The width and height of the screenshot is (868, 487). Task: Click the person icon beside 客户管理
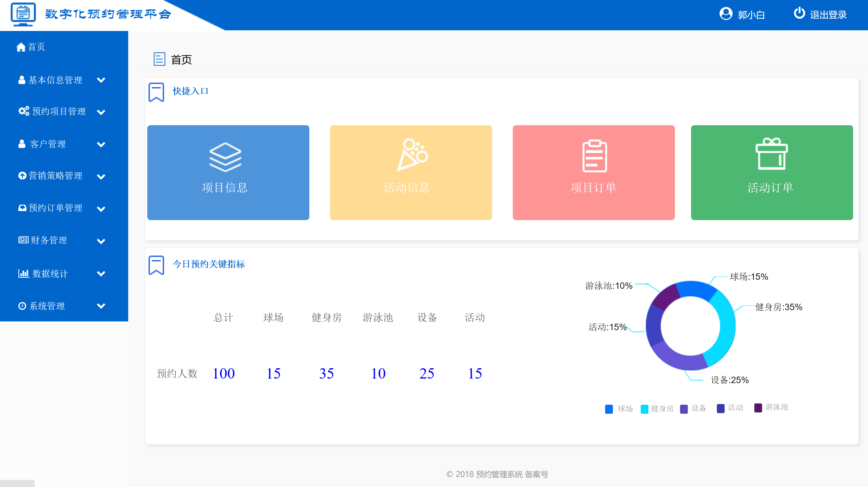22,144
